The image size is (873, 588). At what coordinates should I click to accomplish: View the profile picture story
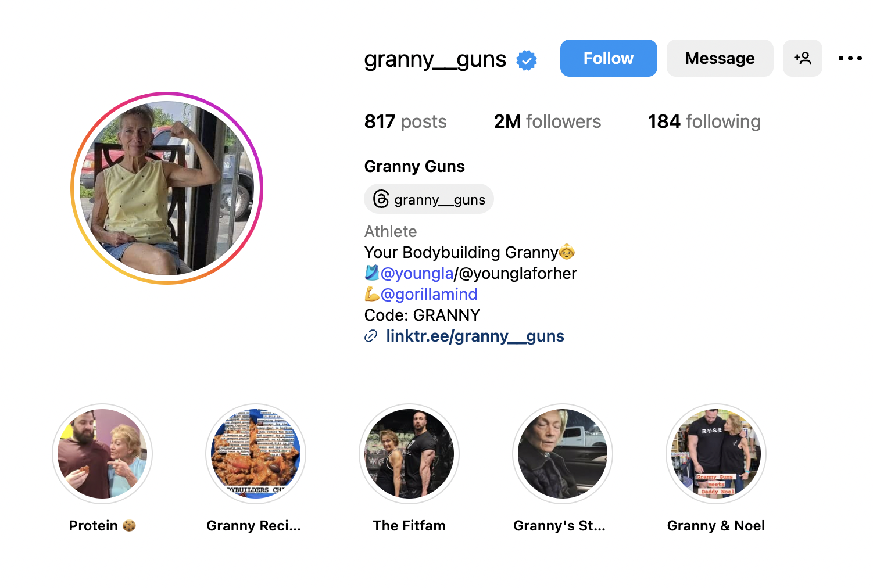pos(167,188)
